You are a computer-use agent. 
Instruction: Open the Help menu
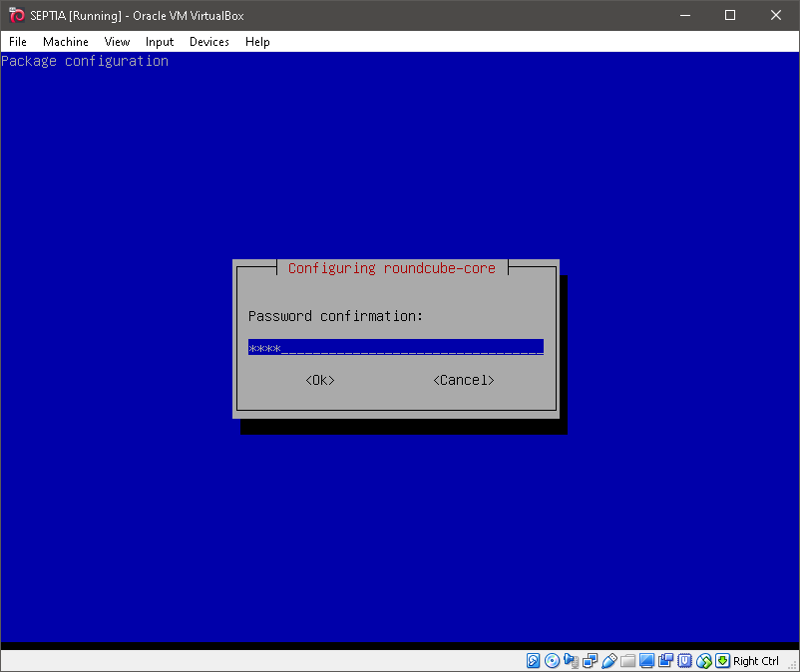[x=257, y=42]
